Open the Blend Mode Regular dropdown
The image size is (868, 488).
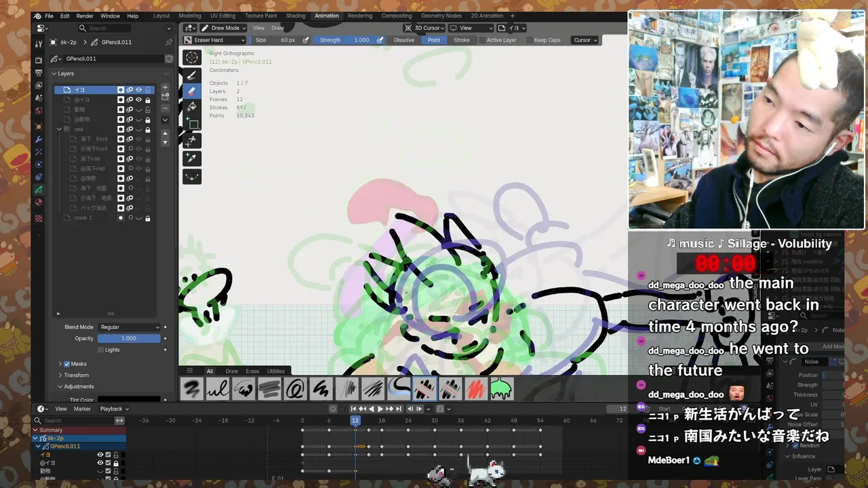[x=130, y=327]
